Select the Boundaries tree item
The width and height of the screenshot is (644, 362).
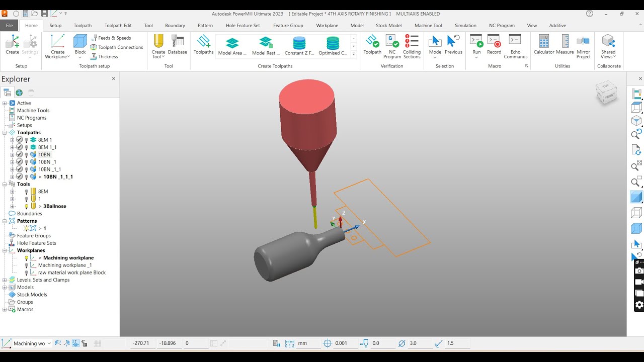[x=30, y=214]
